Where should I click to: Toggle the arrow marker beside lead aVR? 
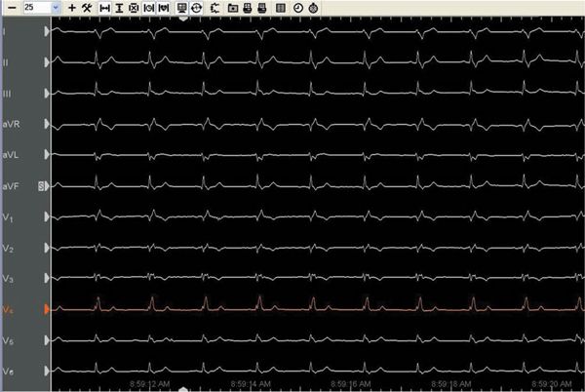[x=46, y=125]
